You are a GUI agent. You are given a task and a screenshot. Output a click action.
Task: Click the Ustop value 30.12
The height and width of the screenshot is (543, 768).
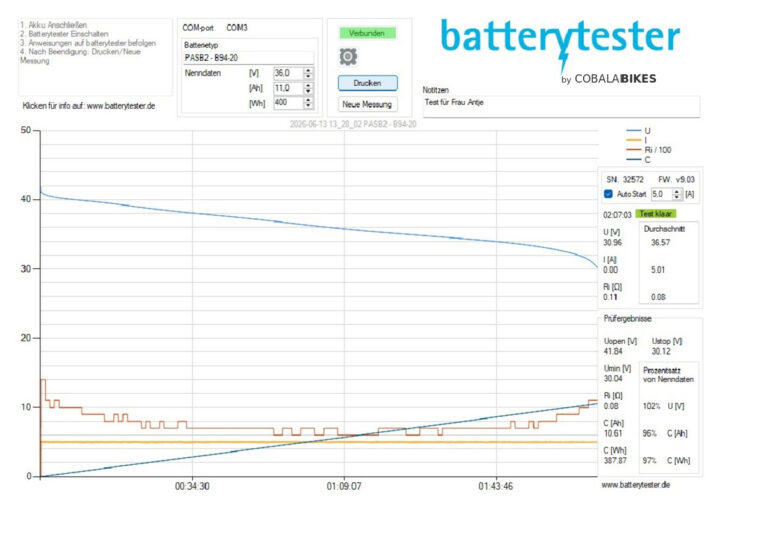tap(661, 352)
